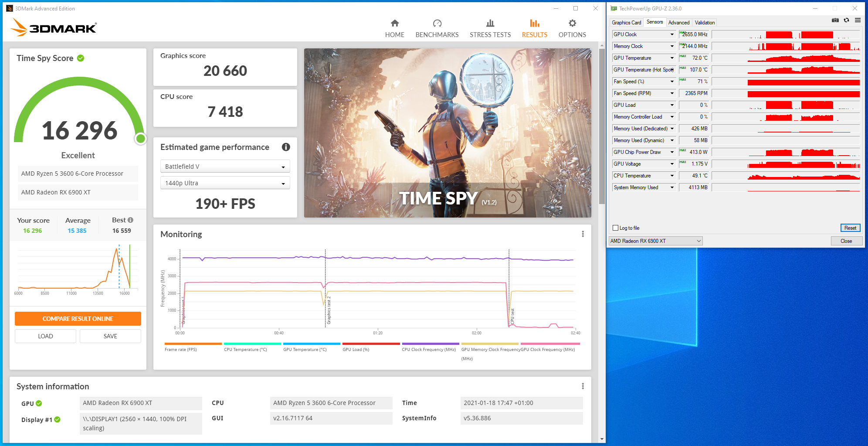This screenshot has width=868, height=446.
Task: Click the green check next to GPU
Action: pos(39,403)
